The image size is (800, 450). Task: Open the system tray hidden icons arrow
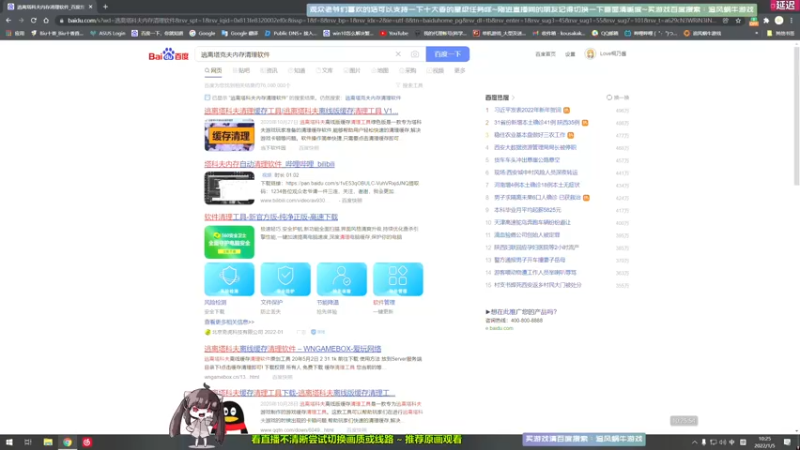coord(694,442)
